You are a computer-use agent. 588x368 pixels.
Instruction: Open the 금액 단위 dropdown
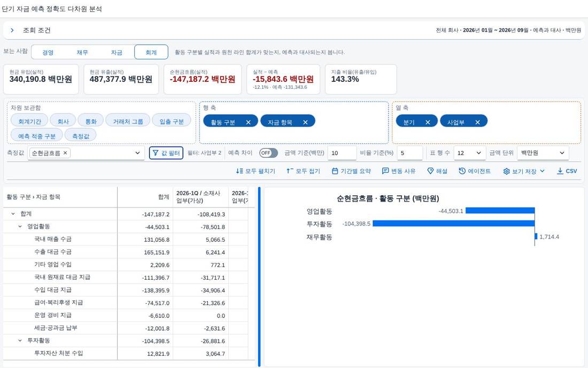click(x=543, y=153)
